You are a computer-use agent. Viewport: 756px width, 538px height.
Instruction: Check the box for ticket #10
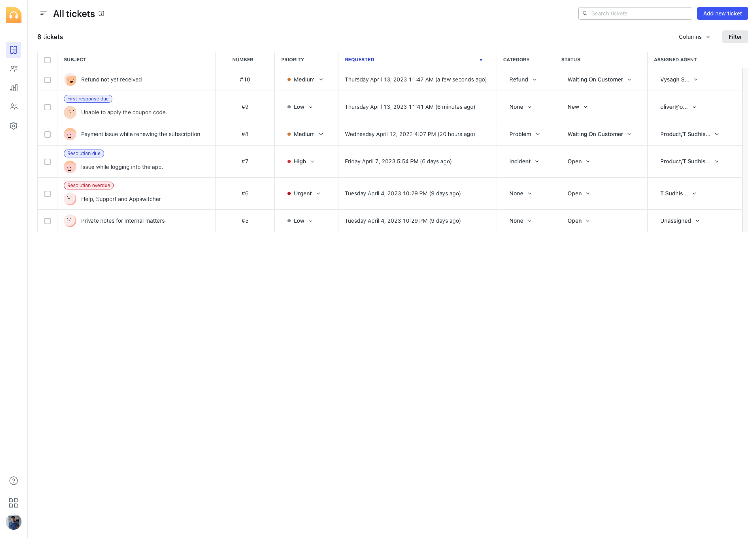click(48, 80)
